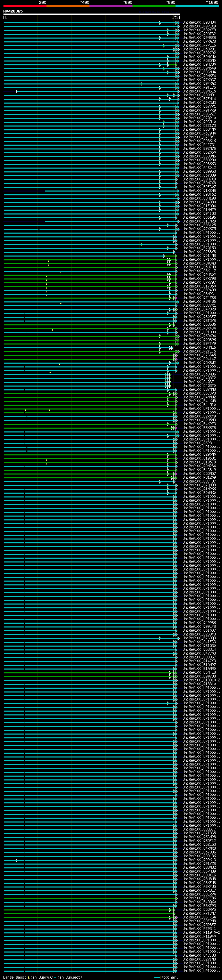Open hit UniRef100_P31209

pos(199,477)
